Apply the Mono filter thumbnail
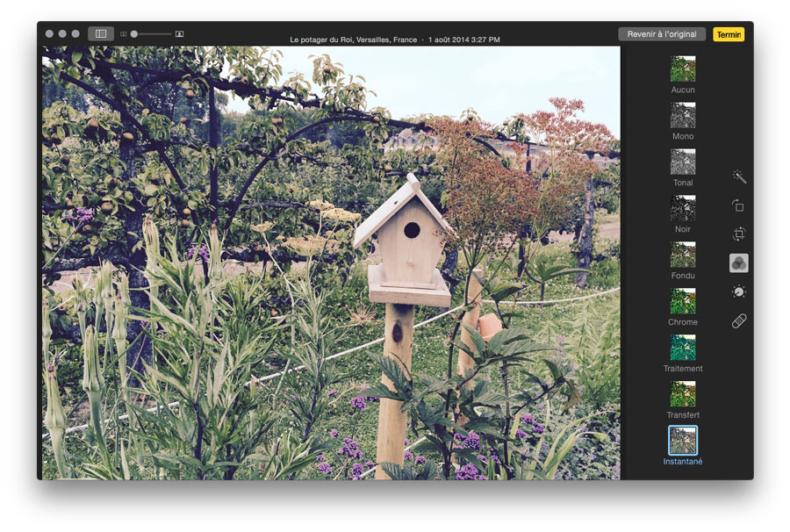Viewport: 790px width, 532px height. tap(683, 115)
